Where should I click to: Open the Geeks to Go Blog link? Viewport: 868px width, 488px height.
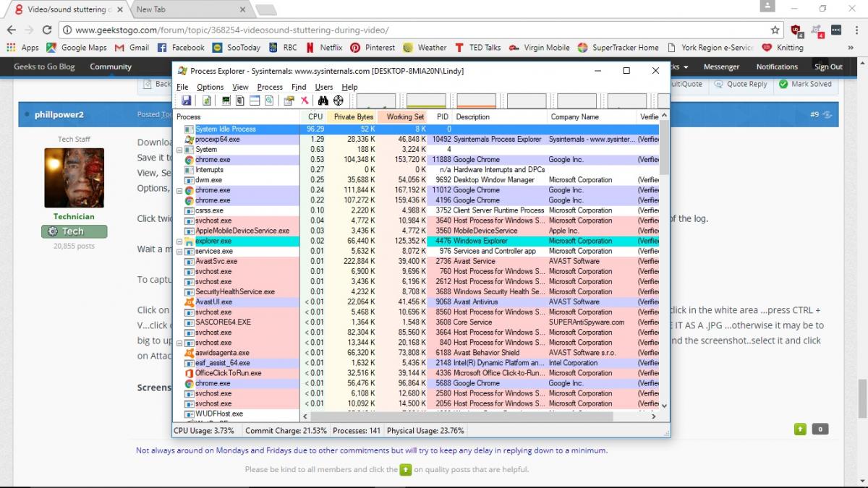click(44, 67)
